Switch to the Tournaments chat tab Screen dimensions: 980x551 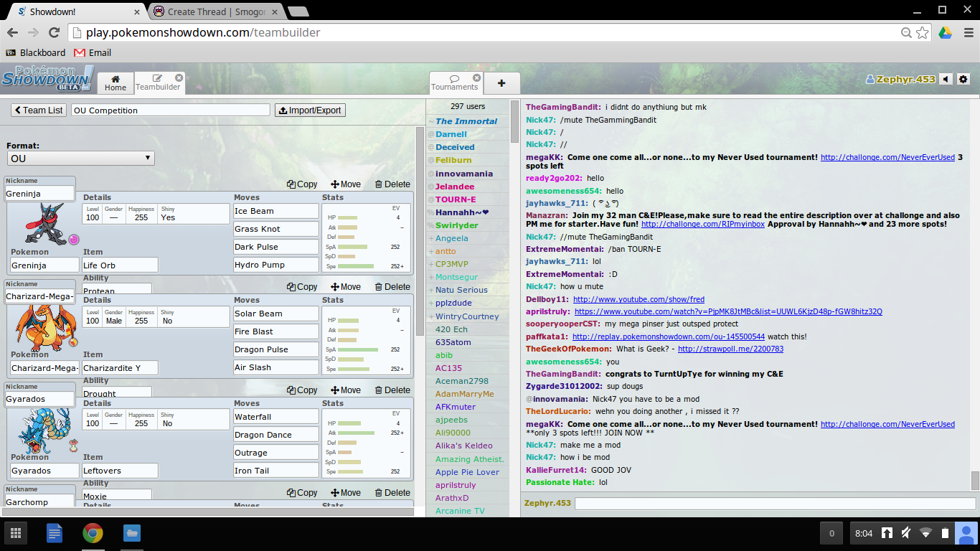pos(454,83)
